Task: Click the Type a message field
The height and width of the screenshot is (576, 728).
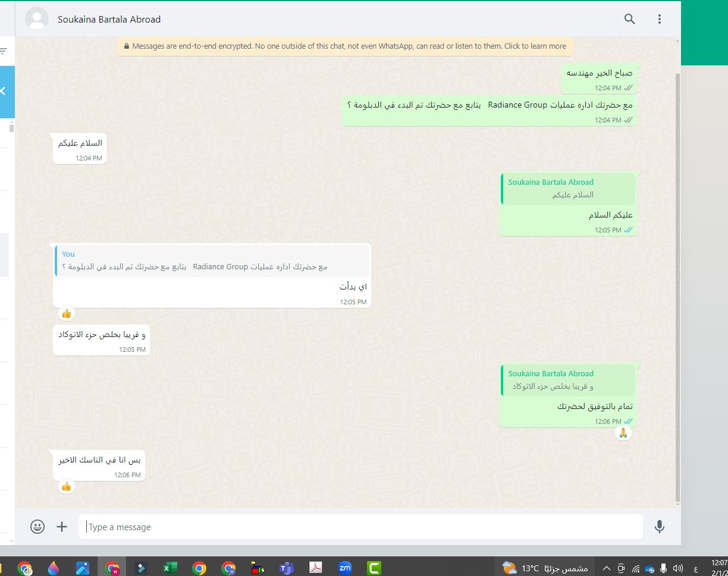Action: click(x=360, y=527)
